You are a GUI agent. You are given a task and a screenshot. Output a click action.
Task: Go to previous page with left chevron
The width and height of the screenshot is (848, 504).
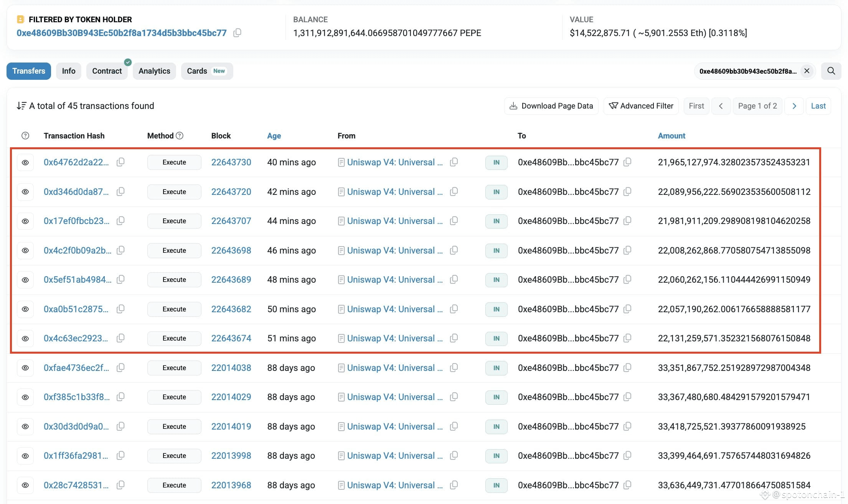[x=721, y=106]
